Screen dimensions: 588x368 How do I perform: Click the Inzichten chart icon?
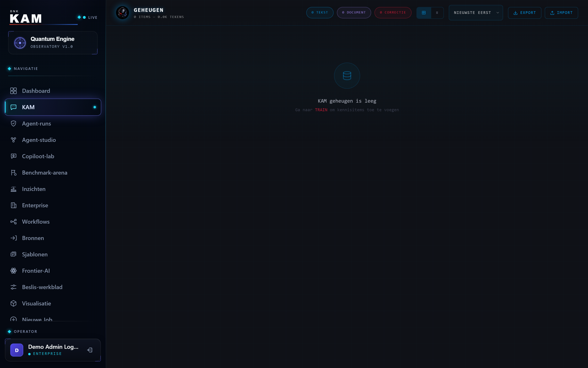click(13, 189)
